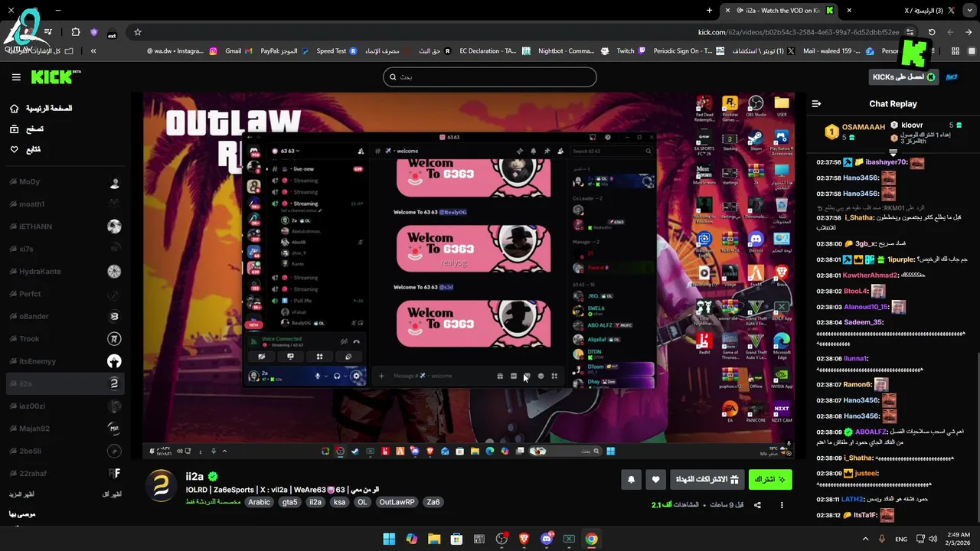This screenshot has height=551, width=980.
Task: Open Brave browser from taskbar
Action: click(x=524, y=539)
